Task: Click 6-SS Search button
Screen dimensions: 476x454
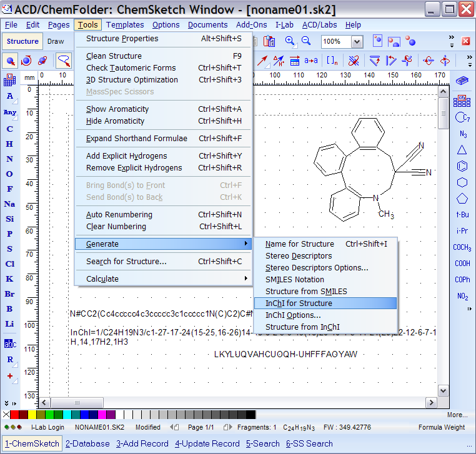Action: coord(309,443)
